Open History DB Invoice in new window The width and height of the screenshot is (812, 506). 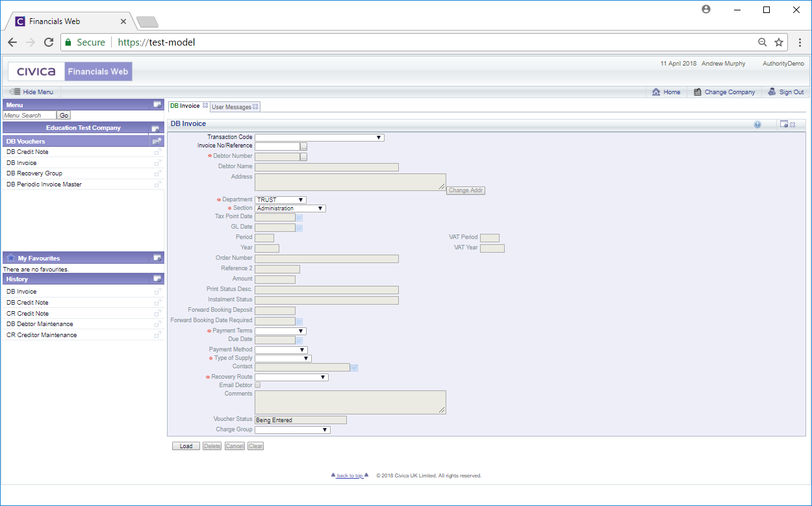click(x=157, y=292)
